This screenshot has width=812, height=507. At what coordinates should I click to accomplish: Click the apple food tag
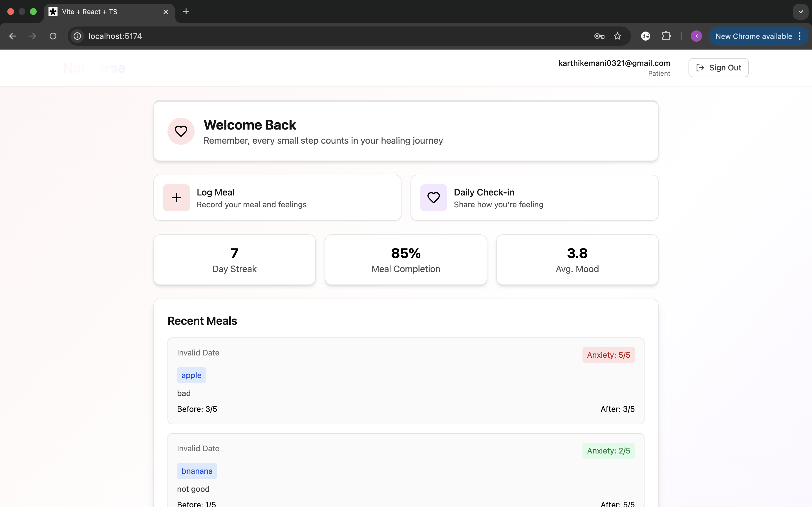[191, 375]
